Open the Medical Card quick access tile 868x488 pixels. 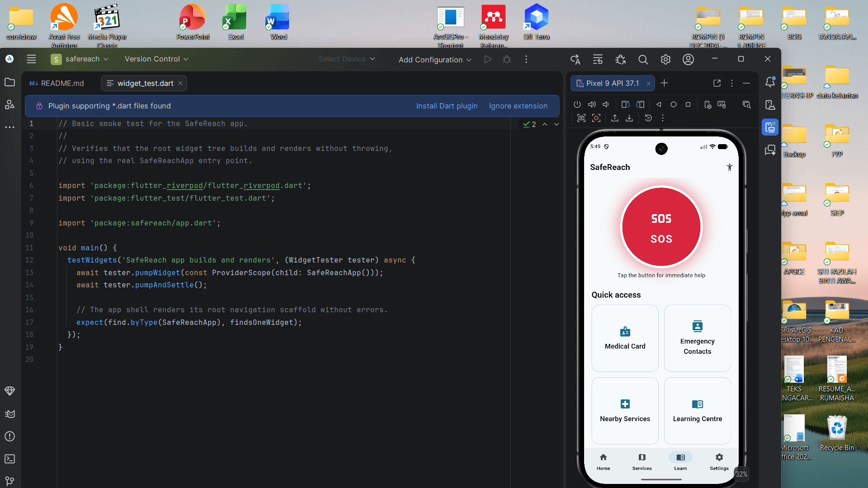pyautogui.click(x=625, y=338)
